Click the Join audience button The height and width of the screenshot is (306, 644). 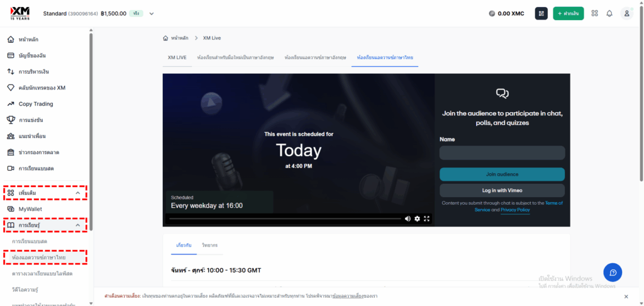(502, 174)
